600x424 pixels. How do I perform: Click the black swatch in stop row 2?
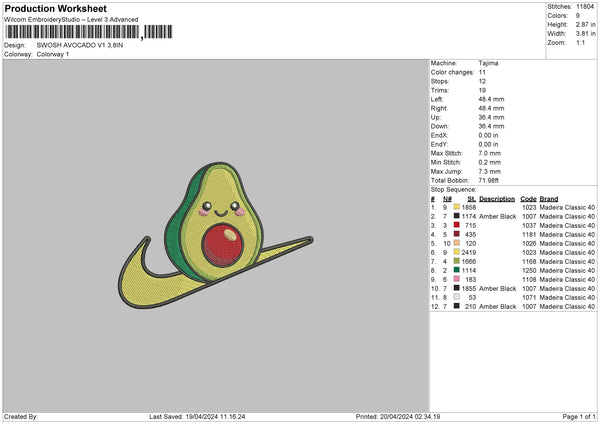457,216
